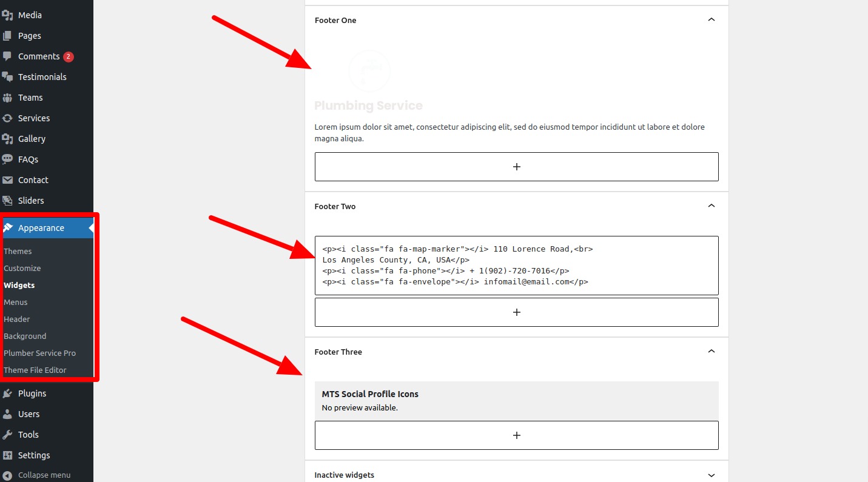Click the Teams group icon
The height and width of the screenshot is (482, 868).
point(7,98)
